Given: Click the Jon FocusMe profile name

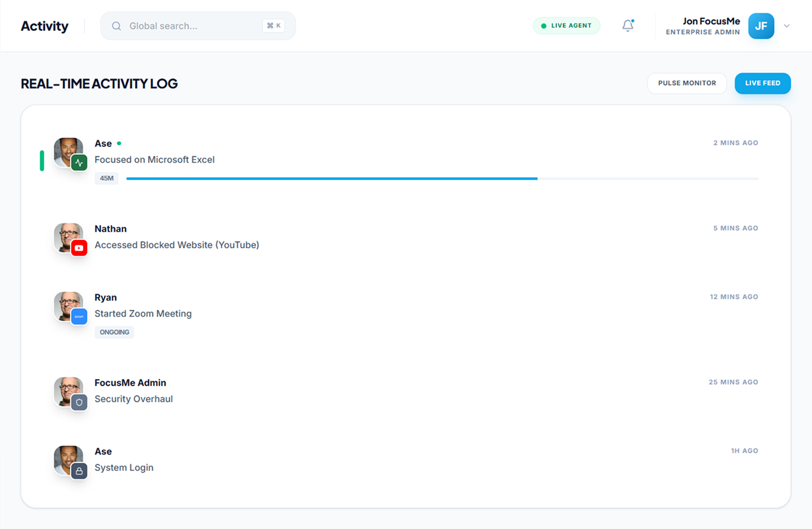Looking at the screenshot, I should click(710, 21).
